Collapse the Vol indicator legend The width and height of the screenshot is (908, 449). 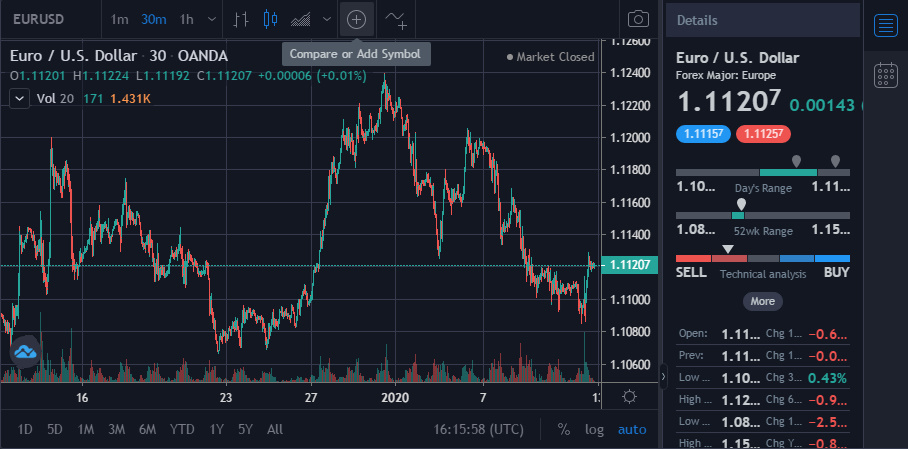tap(20, 98)
